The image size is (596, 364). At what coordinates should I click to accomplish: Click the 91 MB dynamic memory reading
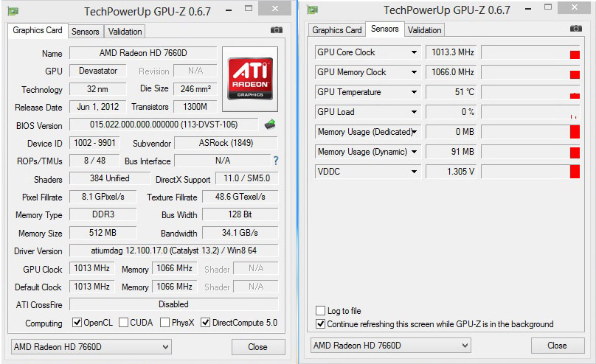point(451,152)
